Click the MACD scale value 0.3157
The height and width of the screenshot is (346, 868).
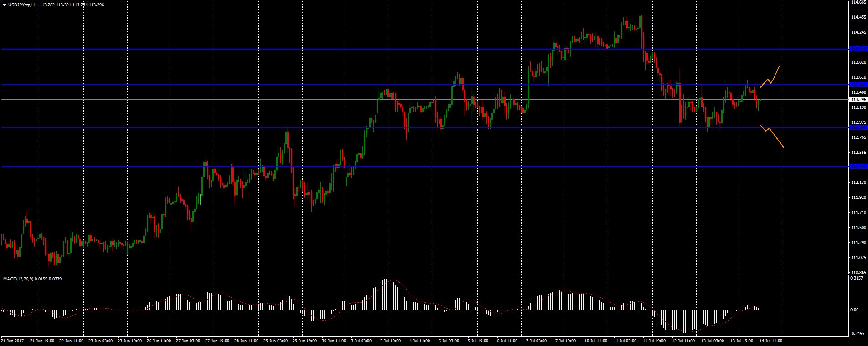pyautogui.click(x=858, y=278)
